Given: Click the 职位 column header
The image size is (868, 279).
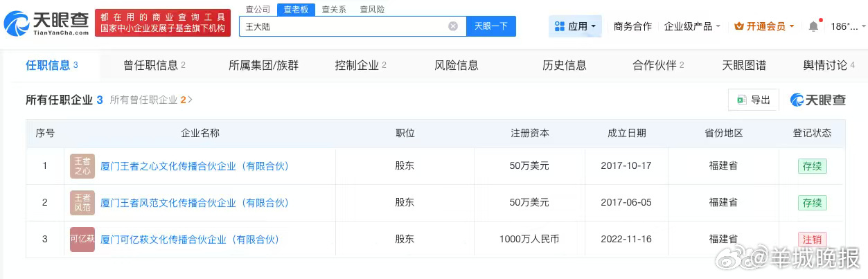Looking at the screenshot, I should (x=405, y=133).
